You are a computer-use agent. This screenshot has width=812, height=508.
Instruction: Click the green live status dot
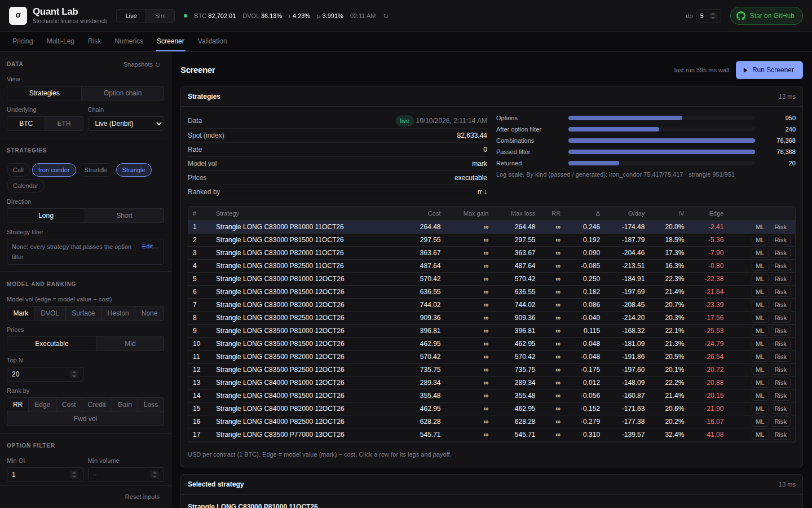pyautogui.click(x=186, y=16)
